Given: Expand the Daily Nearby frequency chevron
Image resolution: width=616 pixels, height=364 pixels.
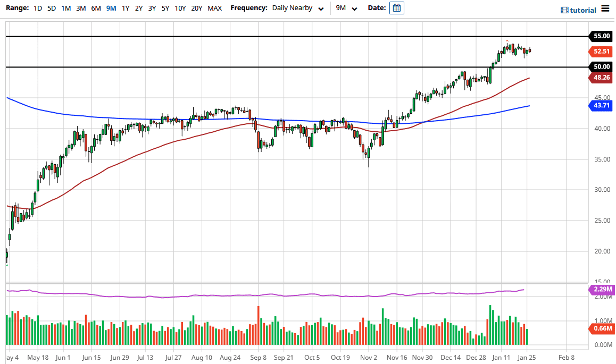Looking at the screenshot, I should point(320,9).
